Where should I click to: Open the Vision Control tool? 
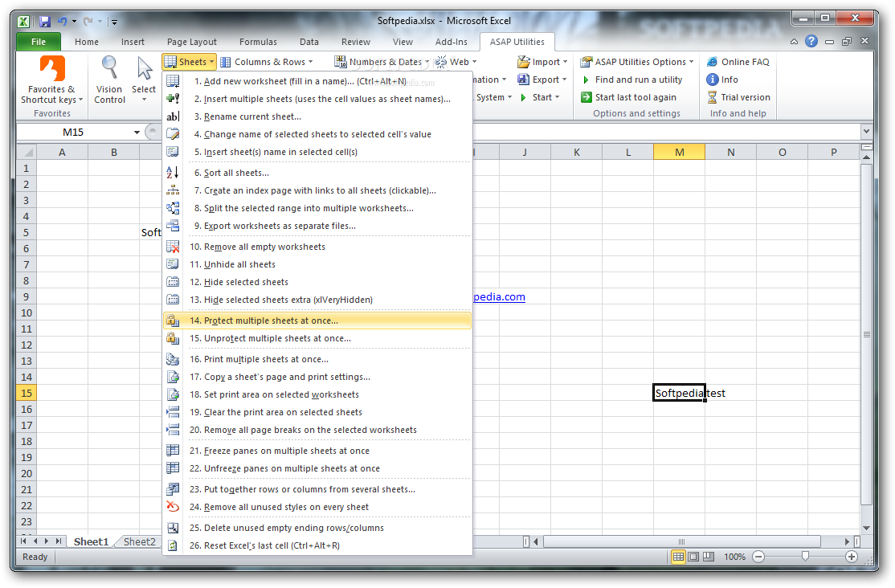[x=109, y=80]
